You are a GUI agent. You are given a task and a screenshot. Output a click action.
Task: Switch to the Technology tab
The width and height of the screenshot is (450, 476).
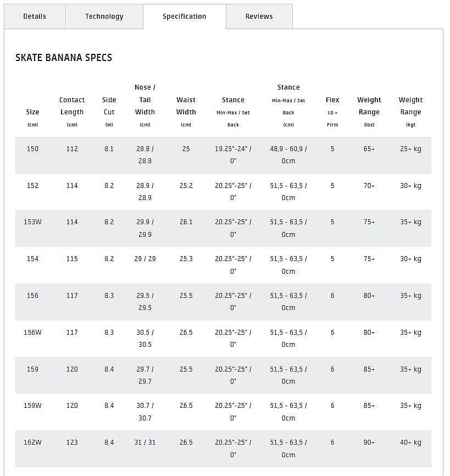tap(104, 16)
